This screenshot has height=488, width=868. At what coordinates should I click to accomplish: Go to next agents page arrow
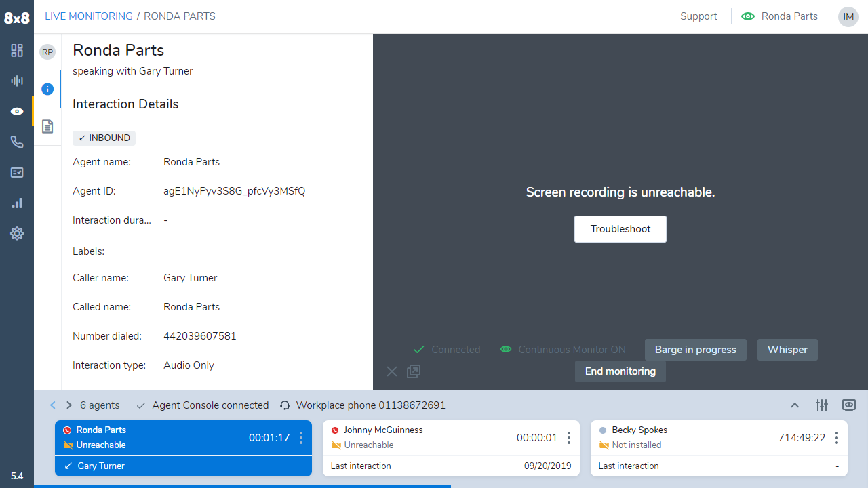click(69, 405)
